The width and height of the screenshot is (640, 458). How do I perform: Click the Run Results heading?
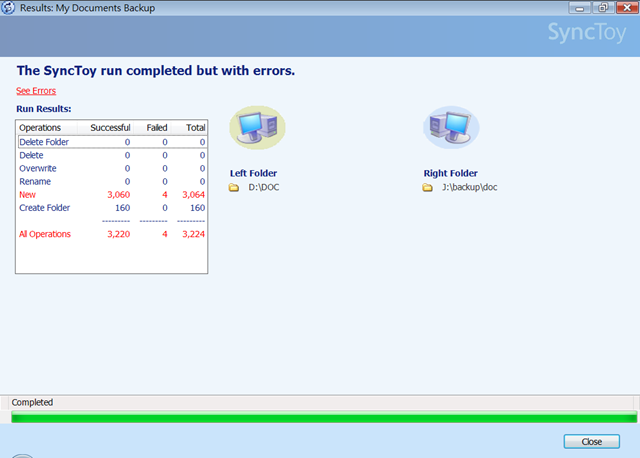(x=44, y=109)
